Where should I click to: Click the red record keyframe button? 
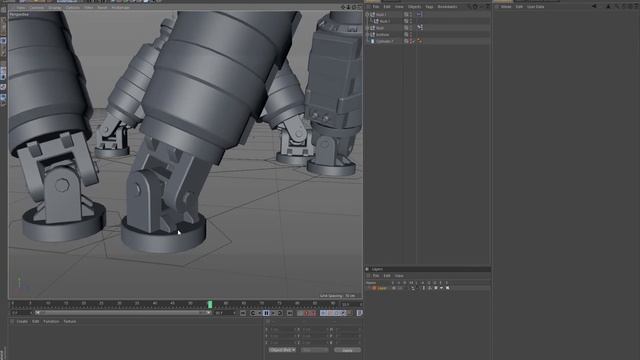[306, 313]
